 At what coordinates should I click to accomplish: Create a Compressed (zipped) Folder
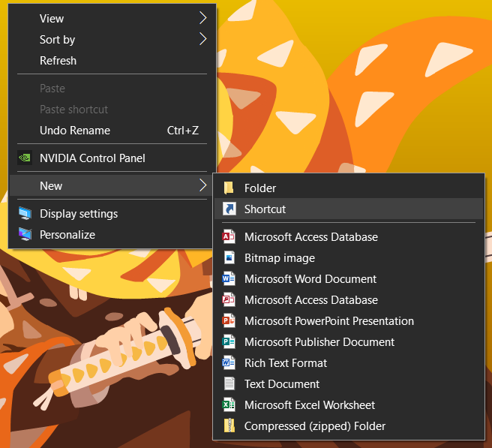(349, 426)
